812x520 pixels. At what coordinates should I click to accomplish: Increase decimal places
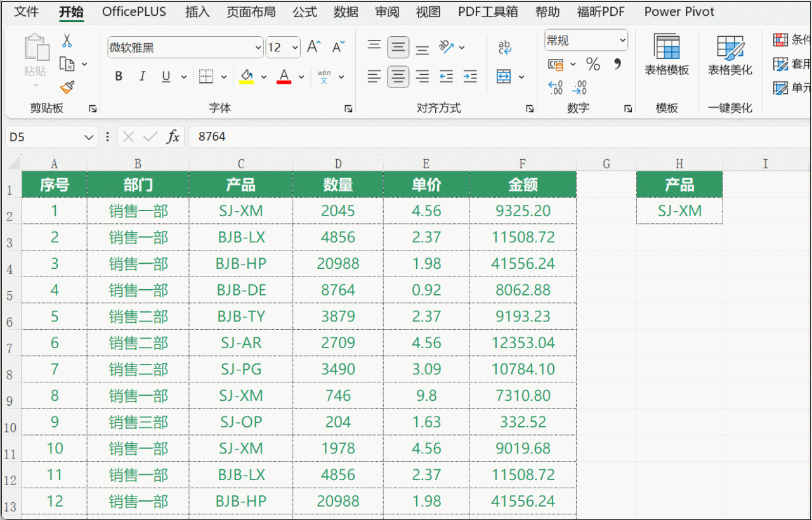[555, 87]
